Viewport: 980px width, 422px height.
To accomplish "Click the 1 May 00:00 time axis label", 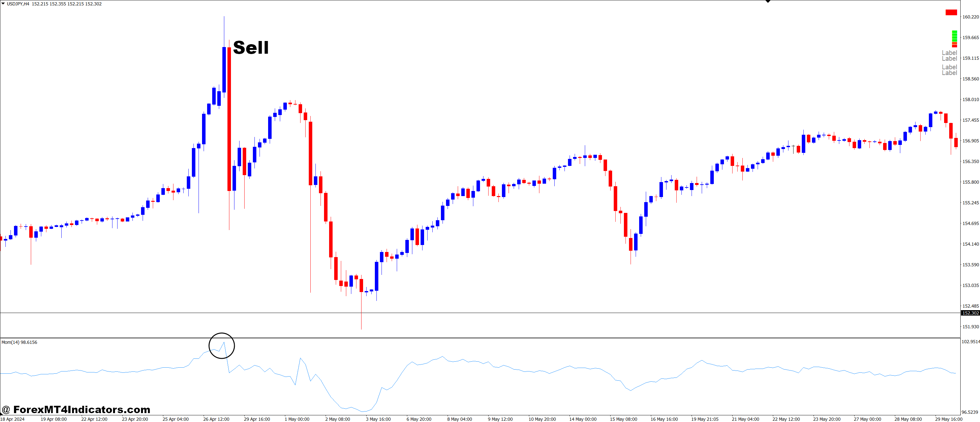I will [297, 419].
